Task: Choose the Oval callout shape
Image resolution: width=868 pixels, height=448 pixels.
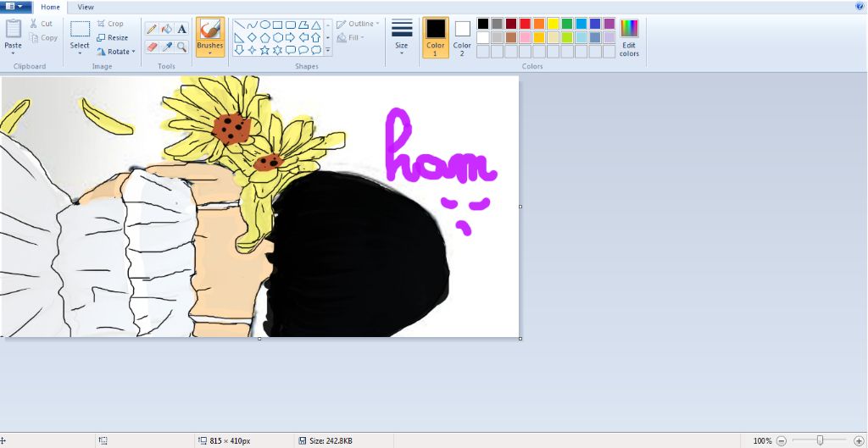Action: pos(303,50)
